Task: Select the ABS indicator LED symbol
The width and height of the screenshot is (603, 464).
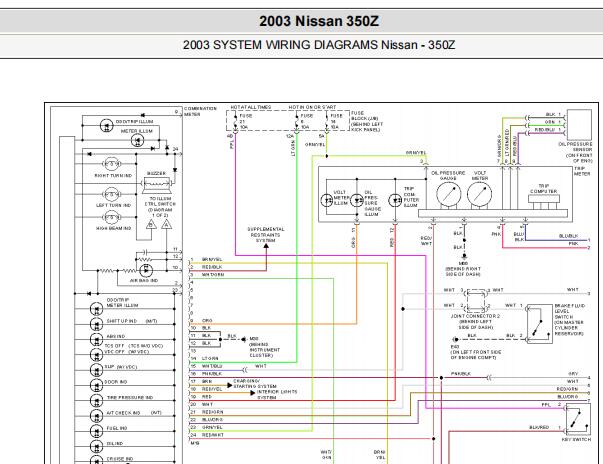Action: [94, 337]
